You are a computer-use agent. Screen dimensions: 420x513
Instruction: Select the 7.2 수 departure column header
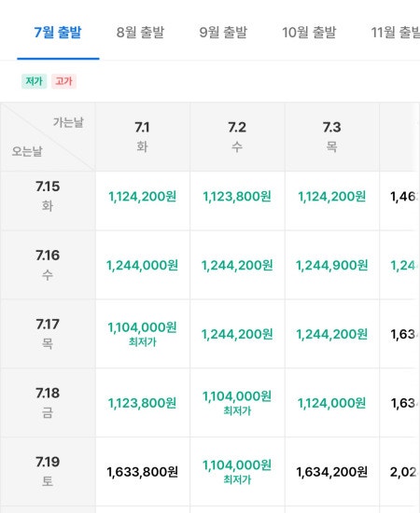[x=237, y=136]
